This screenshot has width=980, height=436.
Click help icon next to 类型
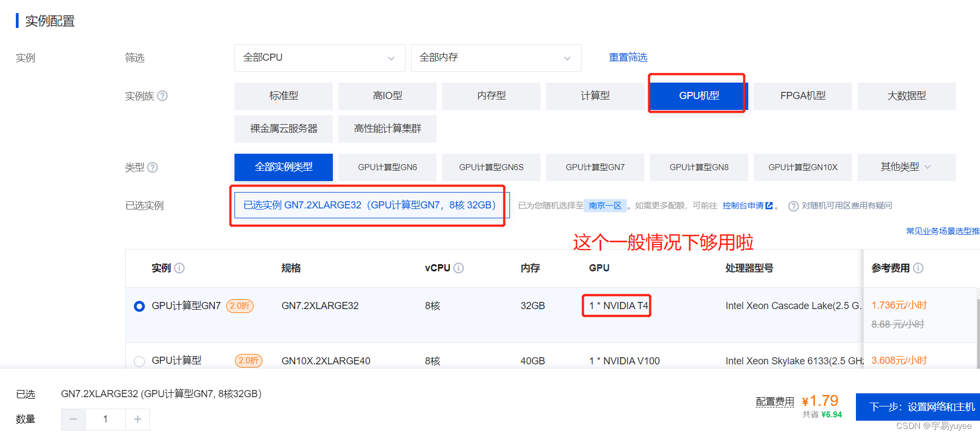coord(153,167)
